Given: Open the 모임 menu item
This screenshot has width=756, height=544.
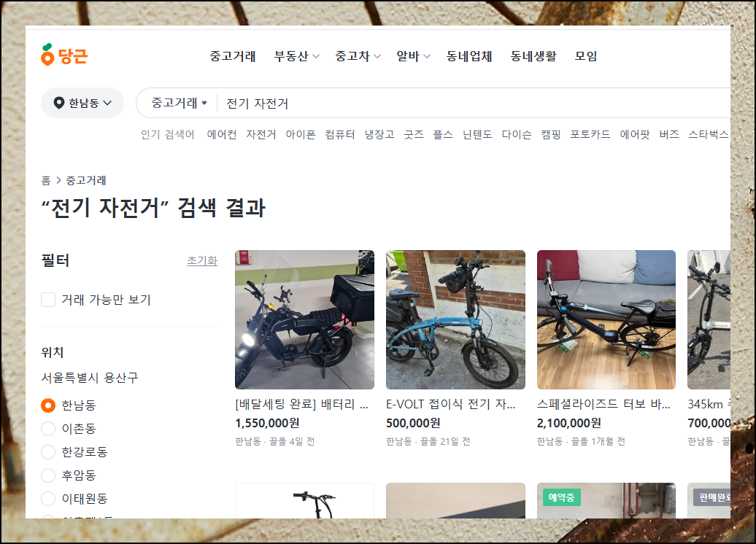Looking at the screenshot, I should (586, 56).
